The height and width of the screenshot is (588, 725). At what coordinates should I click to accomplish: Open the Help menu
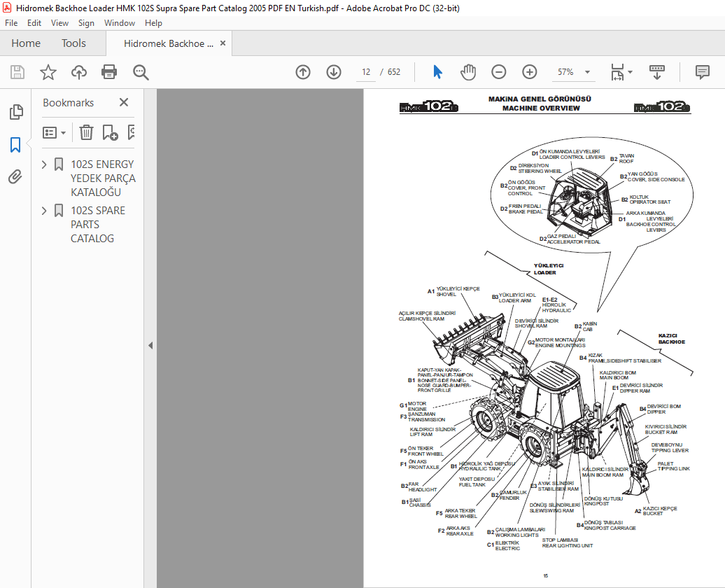pos(153,22)
